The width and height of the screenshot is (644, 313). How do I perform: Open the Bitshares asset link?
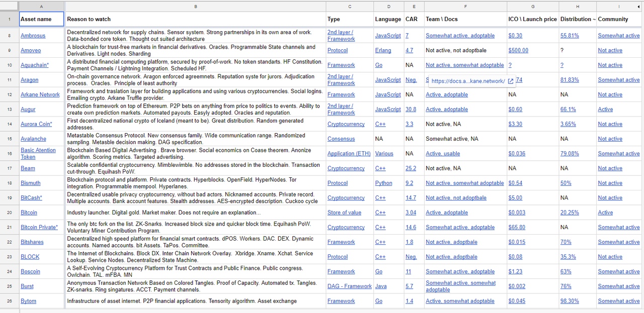[x=32, y=242]
